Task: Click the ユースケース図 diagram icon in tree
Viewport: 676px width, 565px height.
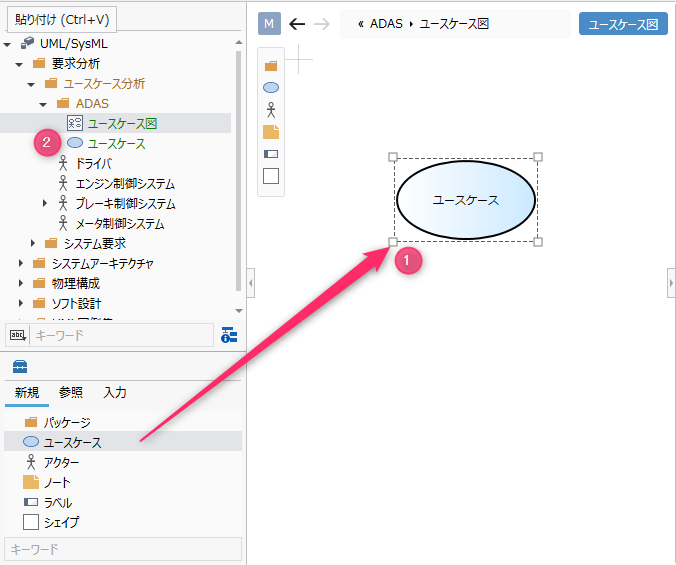Action: click(75, 123)
